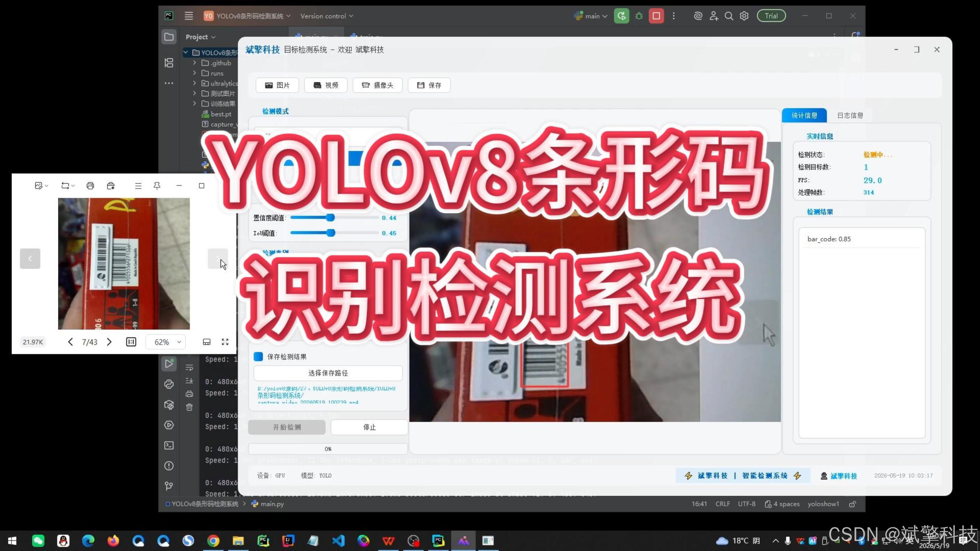The width and height of the screenshot is (980, 551).
Task: Open PyCharm settings gear icon
Action: click(x=744, y=16)
